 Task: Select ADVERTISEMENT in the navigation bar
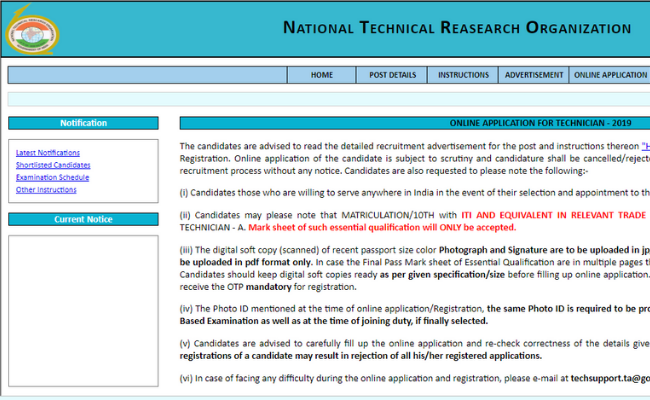(x=533, y=75)
